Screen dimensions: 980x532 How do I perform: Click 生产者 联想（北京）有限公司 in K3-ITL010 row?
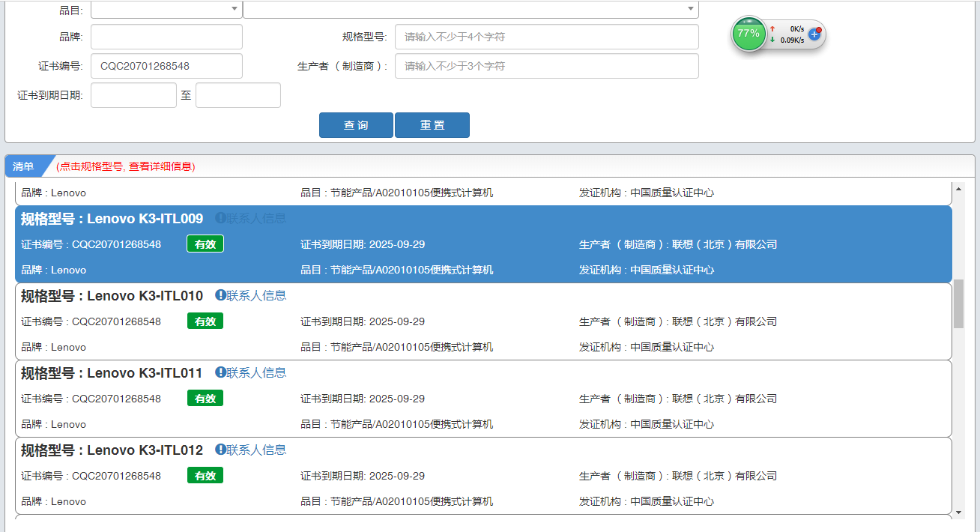click(x=678, y=321)
